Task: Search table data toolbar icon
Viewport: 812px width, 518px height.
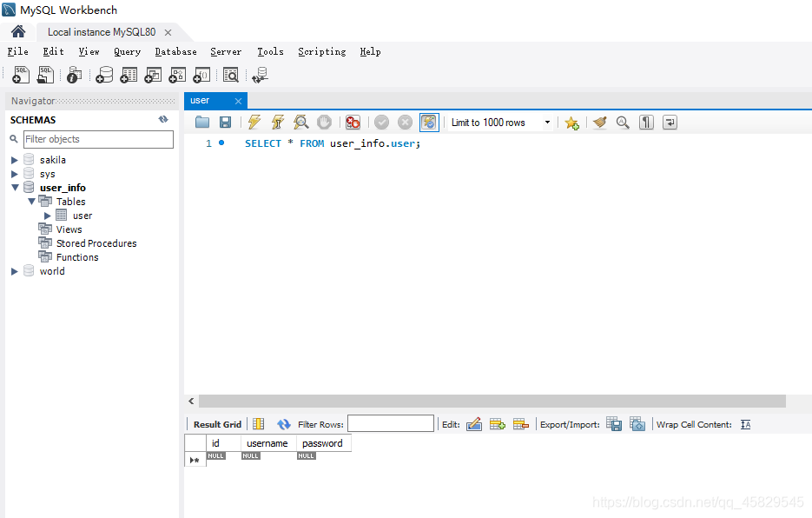Action: coord(230,76)
